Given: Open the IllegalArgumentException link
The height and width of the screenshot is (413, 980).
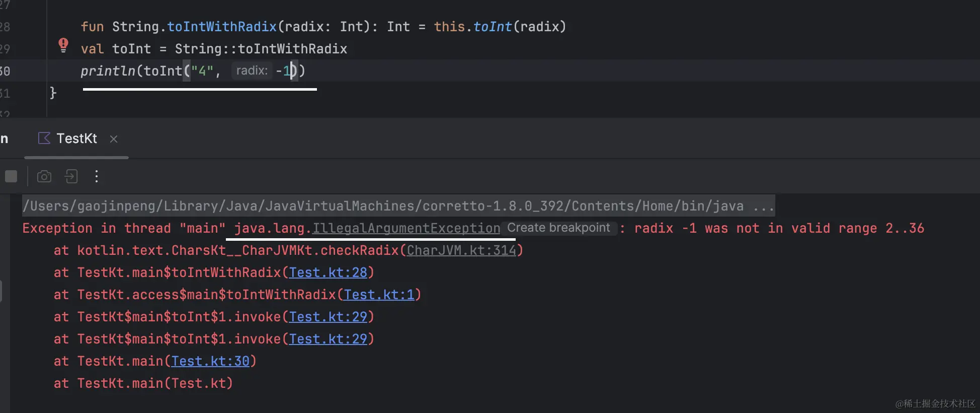Looking at the screenshot, I should [x=406, y=228].
